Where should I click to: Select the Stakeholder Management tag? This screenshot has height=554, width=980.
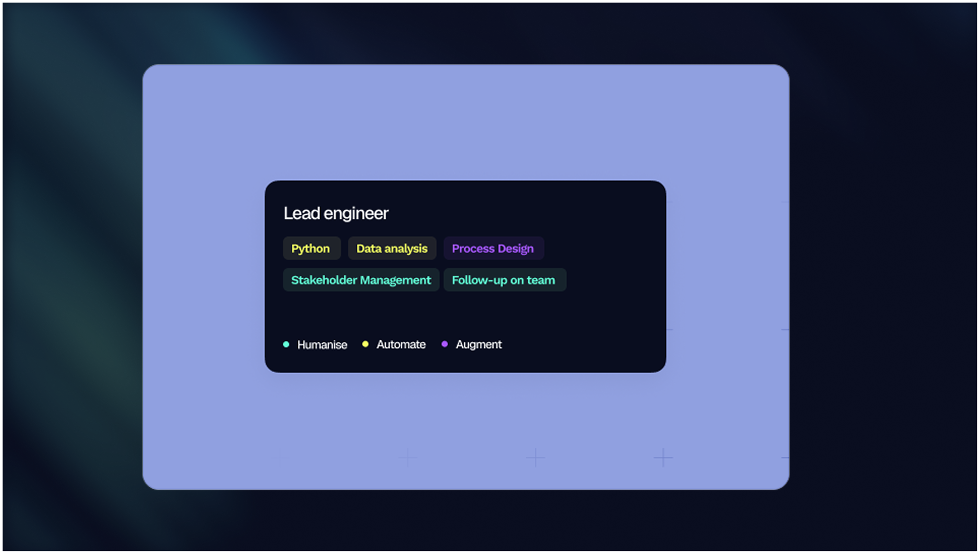coord(361,280)
